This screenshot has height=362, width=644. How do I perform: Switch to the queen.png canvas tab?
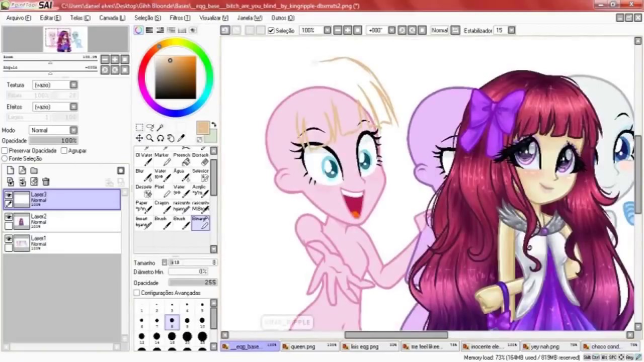(x=309, y=346)
